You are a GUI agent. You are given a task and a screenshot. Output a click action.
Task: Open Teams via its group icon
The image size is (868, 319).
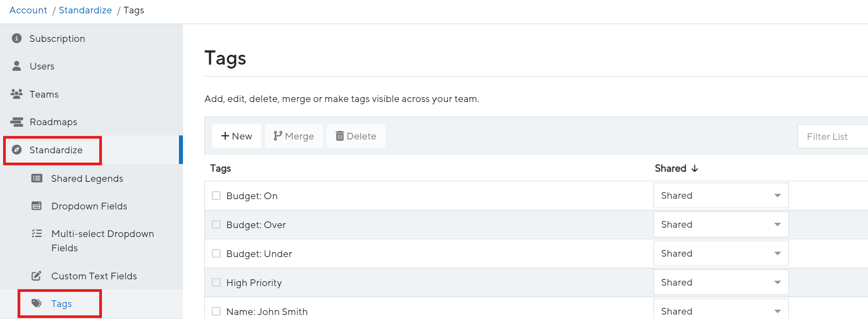(16, 94)
